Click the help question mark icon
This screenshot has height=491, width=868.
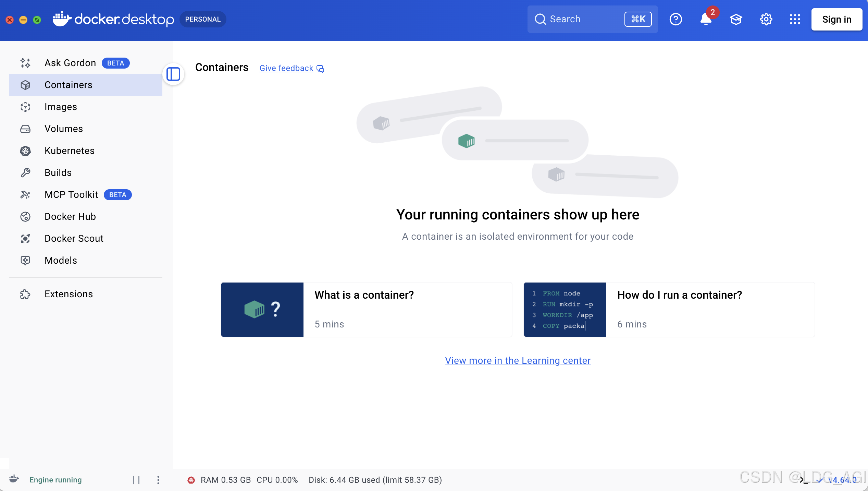(x=675, y=19)
